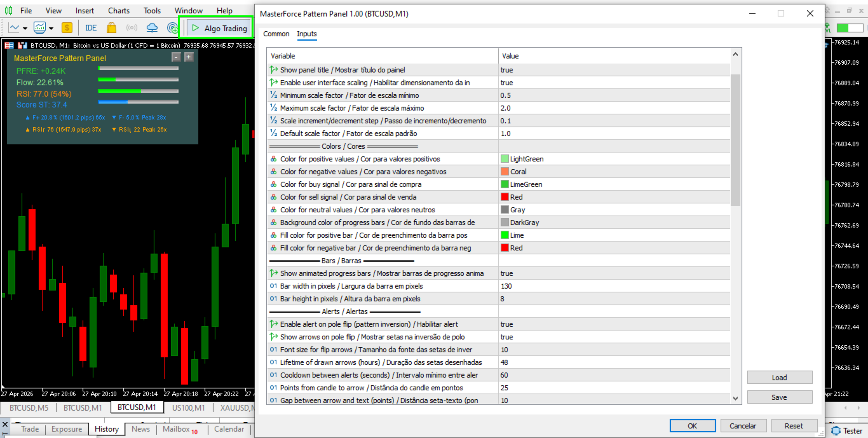
Task: Toggle Enable user interface scaling value
Action: pos(614,83)
